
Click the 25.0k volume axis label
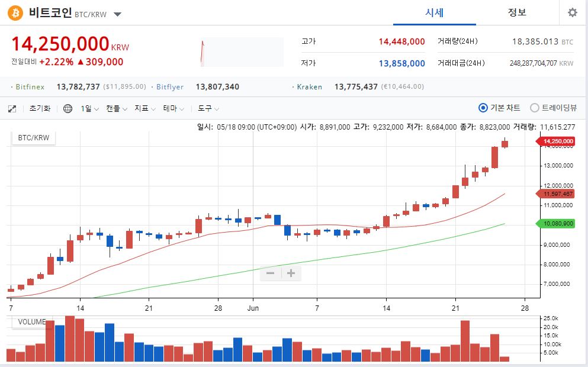(551, 318)
